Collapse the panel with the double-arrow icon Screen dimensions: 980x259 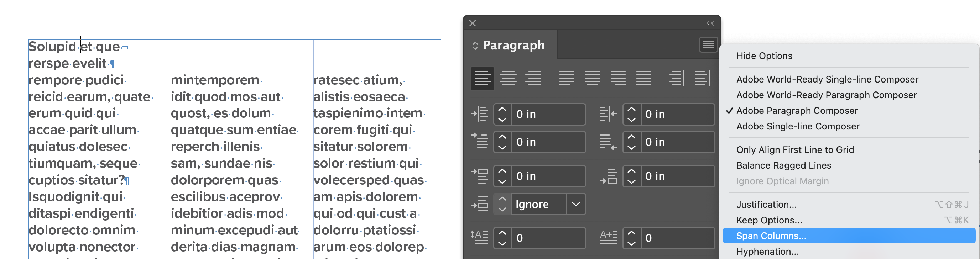(709, 23)
